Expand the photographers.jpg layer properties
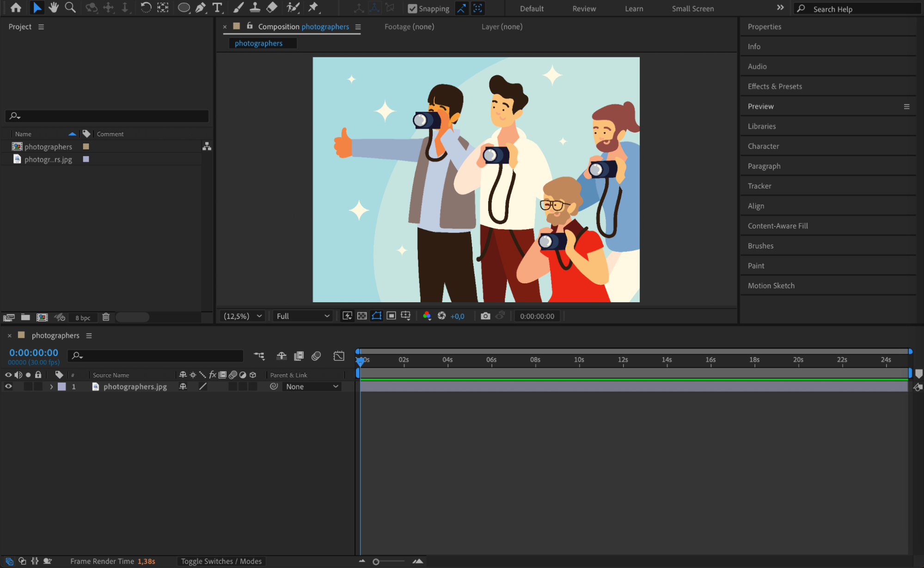Screen dimensions: 924x568 51,386
